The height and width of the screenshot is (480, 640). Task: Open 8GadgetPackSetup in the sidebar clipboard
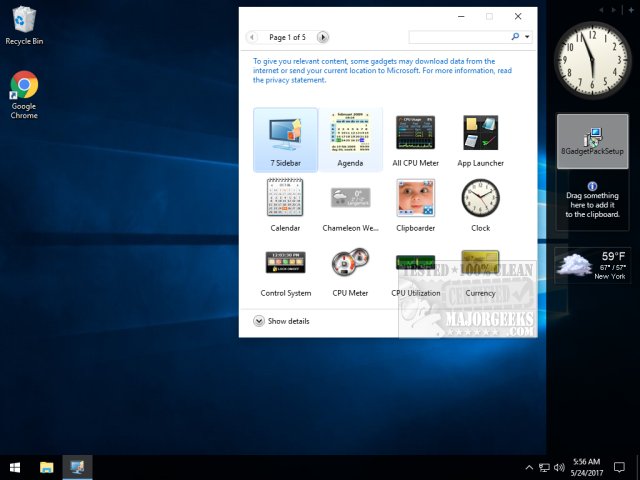click(593, 141)
